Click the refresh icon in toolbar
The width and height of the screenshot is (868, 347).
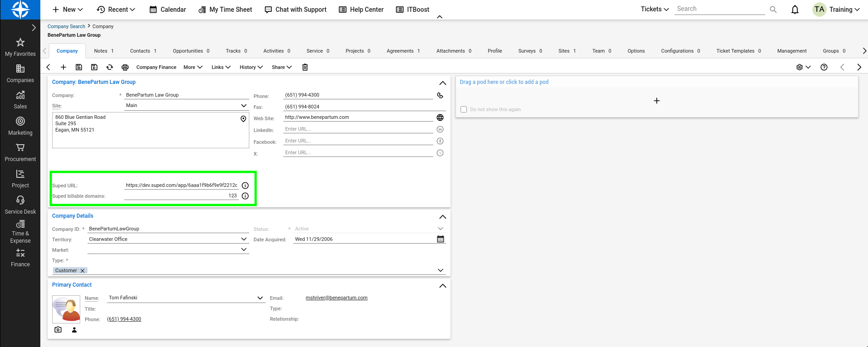click(x=110, y=67)
